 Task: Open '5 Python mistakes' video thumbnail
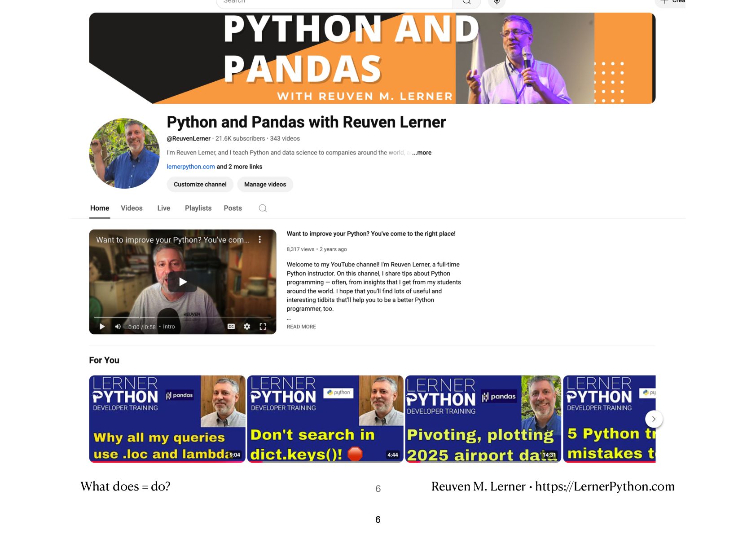pyautogui.click(x=609, y=419)
